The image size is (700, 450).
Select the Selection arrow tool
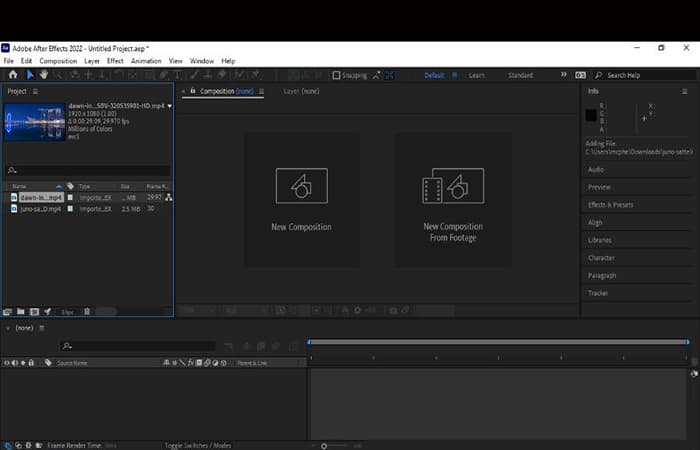(x=30, y=75)
